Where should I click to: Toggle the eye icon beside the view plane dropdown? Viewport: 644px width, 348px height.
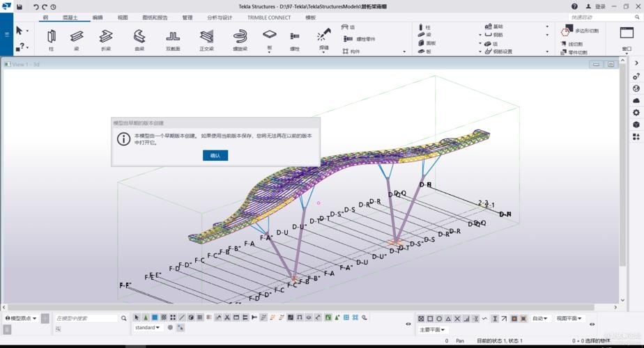coord(592,324)
